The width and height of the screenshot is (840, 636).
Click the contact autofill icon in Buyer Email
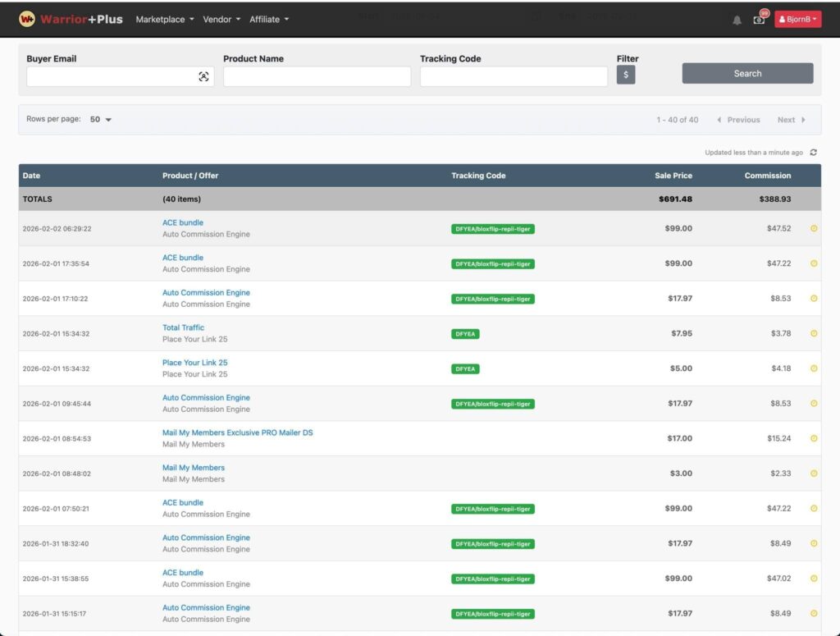(203, 76)
